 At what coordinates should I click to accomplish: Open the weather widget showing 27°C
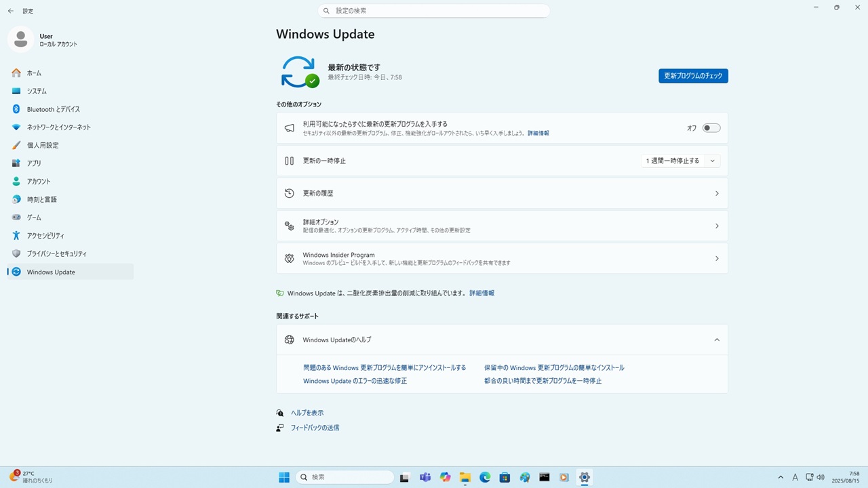point(31,477)
